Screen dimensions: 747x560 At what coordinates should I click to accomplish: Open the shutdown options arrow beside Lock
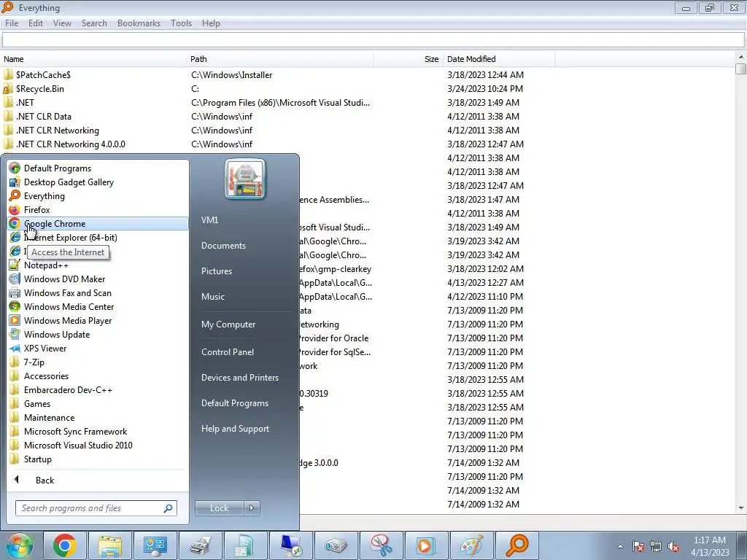tap(252, 508)
